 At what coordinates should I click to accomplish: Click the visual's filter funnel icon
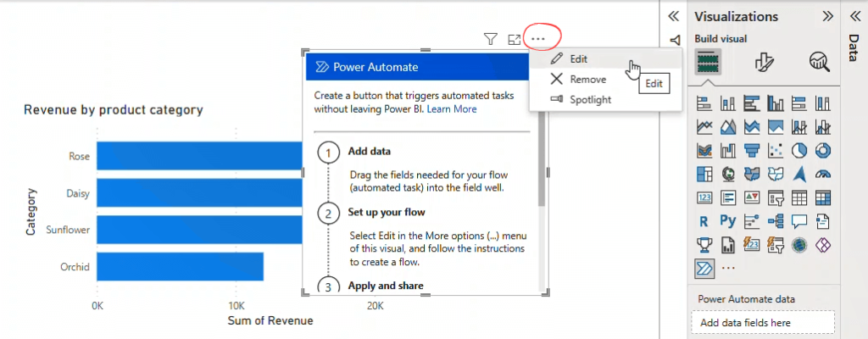point(491,39)
